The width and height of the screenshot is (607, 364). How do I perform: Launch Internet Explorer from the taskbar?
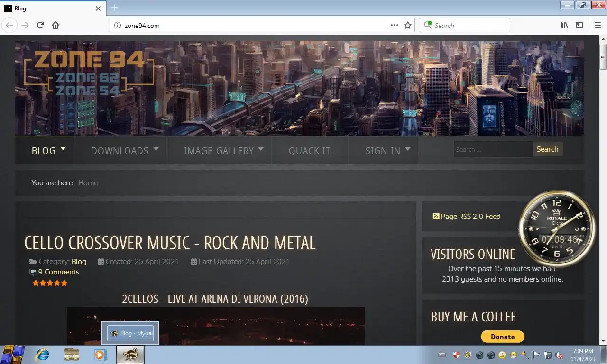(42, 355)
